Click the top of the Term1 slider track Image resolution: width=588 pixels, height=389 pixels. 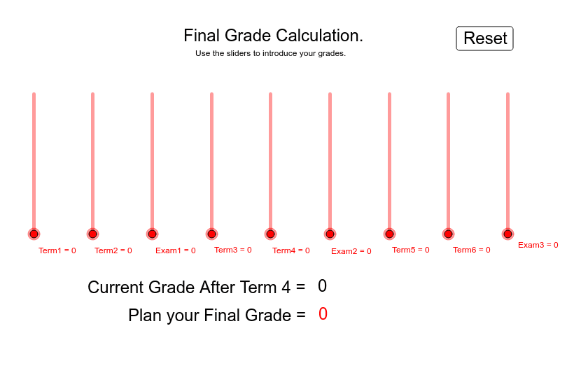tap(34, 94)
